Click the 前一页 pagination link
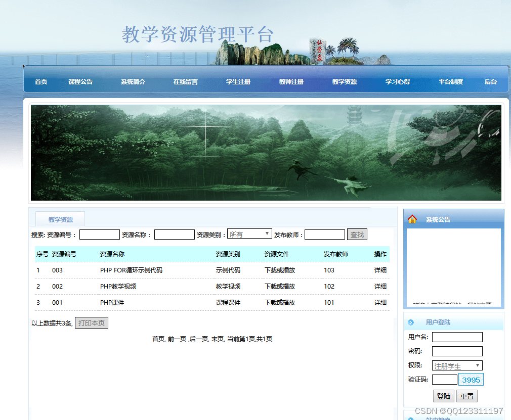The image size is (511, 420). [x=177, y=339]
